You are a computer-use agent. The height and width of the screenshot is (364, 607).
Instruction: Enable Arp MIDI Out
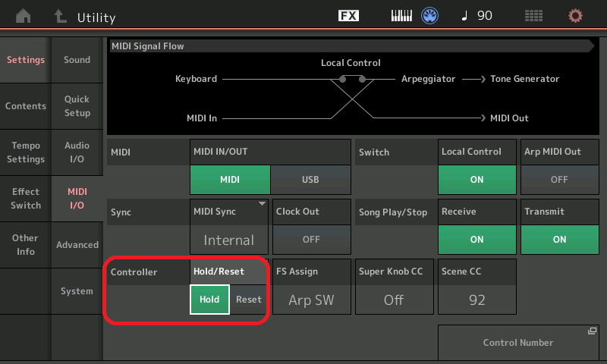pyautogui.click(x=559, y=180)
